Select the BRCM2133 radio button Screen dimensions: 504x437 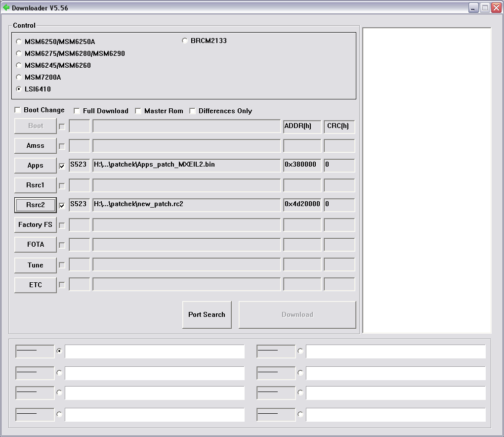coord(185,41)
